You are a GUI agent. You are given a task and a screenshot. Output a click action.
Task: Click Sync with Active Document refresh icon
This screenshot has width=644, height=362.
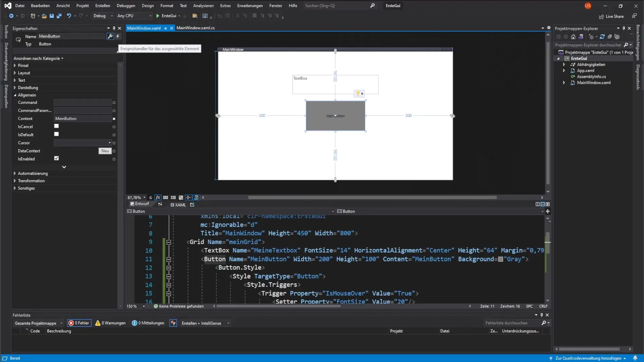click(602, 37)
